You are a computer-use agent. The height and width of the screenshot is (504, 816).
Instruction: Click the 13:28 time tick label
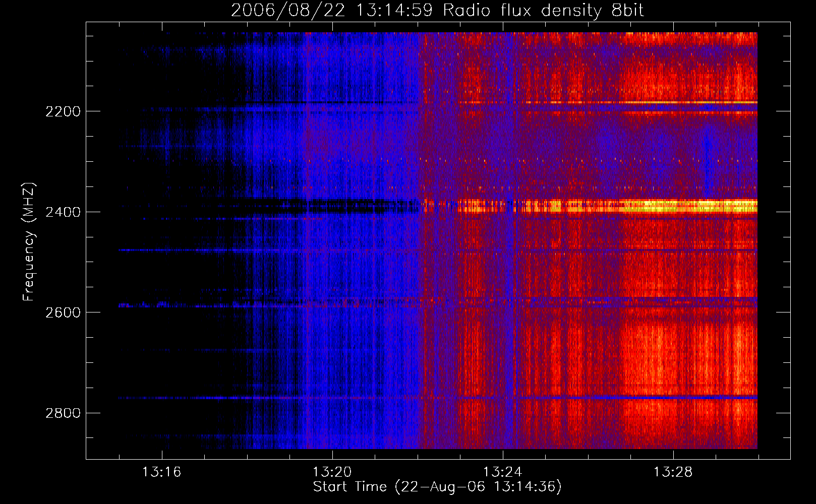tap(673, 472)
